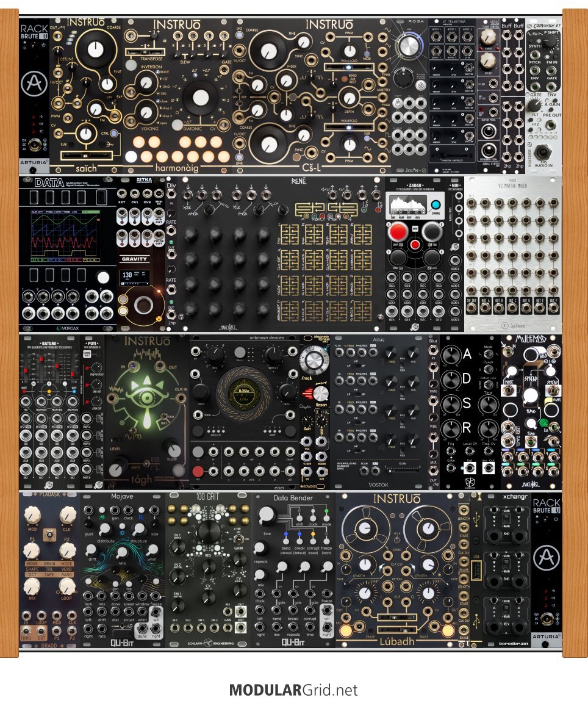Image resolution: width=588 pixels, height=703 pixels.
Task: Click the red arrow graphic beside the Reson knob
Action: 307,394
